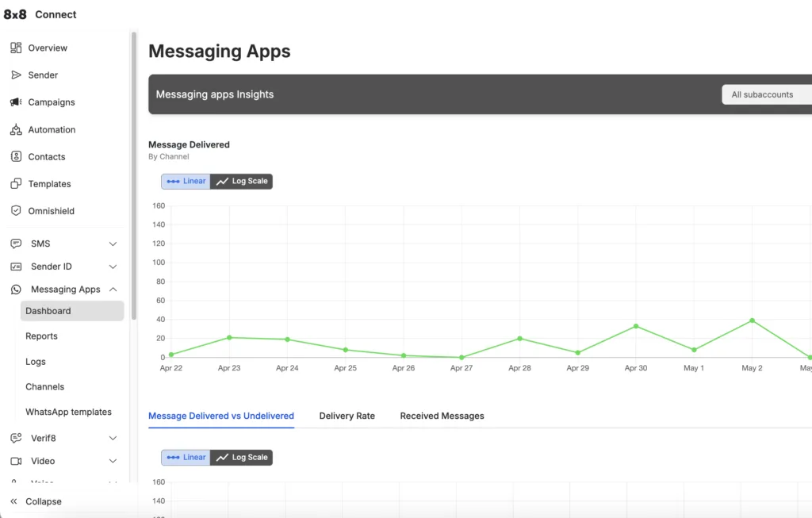Image resolution: width=812 pixels, height=518 pixels.
Task: Click the Apr 28 data point
Action: tap(520, 339)
